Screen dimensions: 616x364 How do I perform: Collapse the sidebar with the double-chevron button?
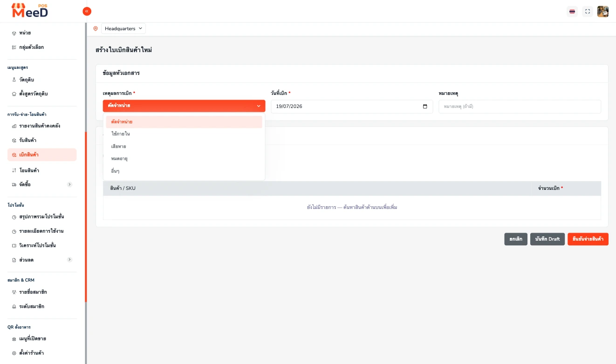pos(87,11)
